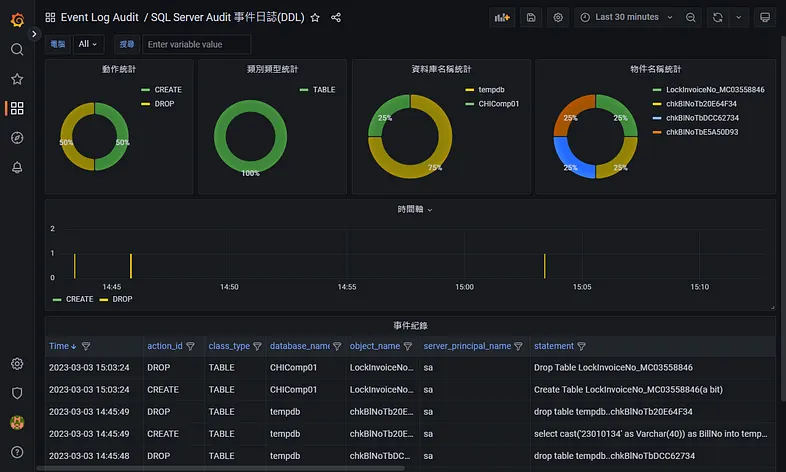The image size is (786, 472).
Task: Open the Grafana home logo
Action: 17,20
